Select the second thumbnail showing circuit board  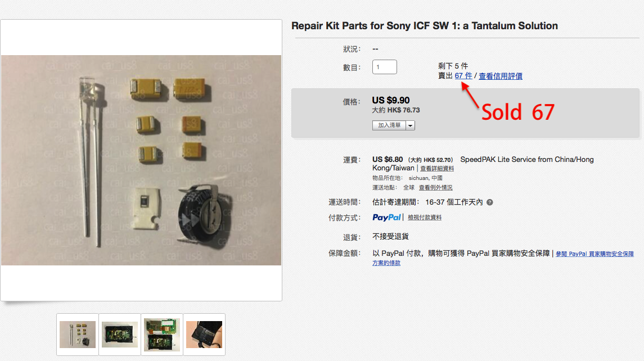point(120,335)
